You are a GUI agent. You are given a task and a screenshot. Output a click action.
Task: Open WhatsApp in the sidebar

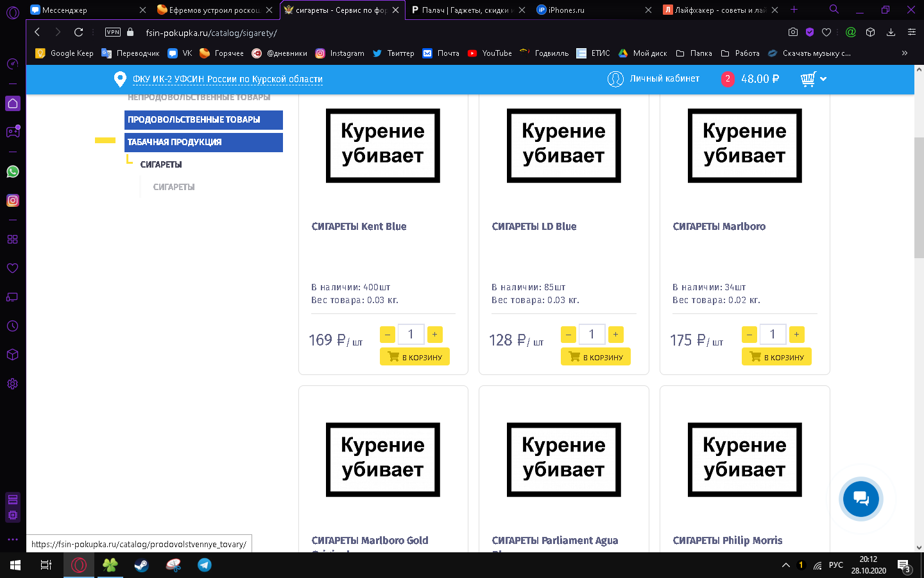coord(12,171)
